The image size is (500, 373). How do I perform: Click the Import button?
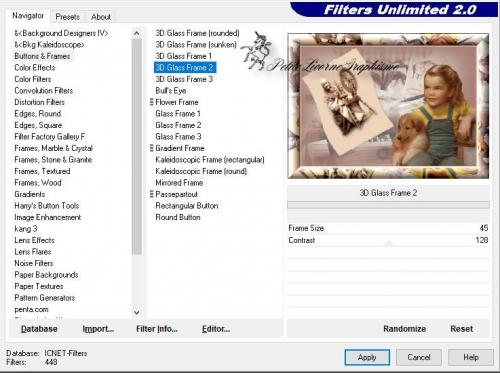pyautogui.click(x=98, y=329)
